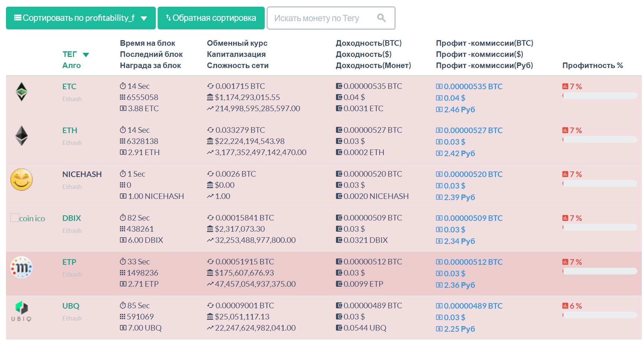Click the Ethereum coin logo
Screen dimensions: 644x341
(22, 135)
